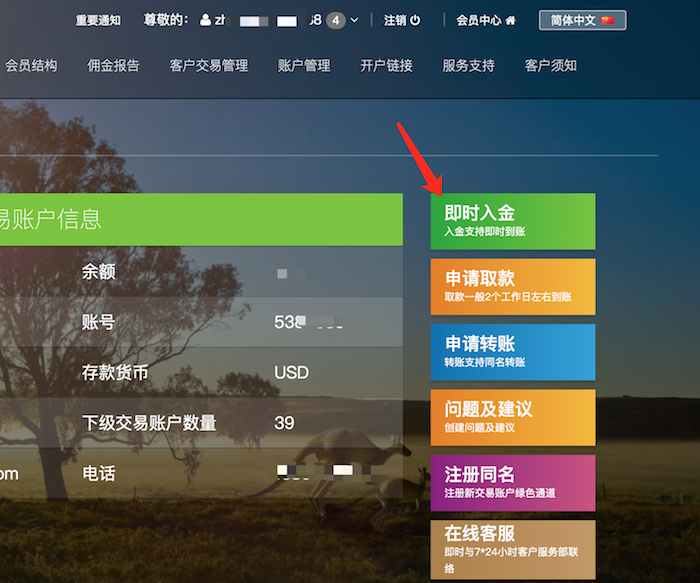700x583 pixels.
Task: Click the blue 申请转账 transfer button
Action: click(x=513, y=352)
